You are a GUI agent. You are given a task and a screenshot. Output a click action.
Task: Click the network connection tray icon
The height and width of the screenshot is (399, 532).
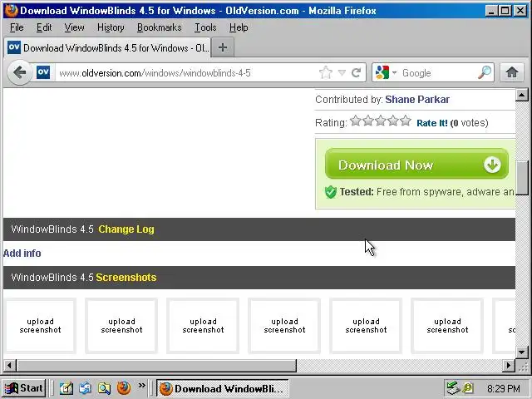453,388
